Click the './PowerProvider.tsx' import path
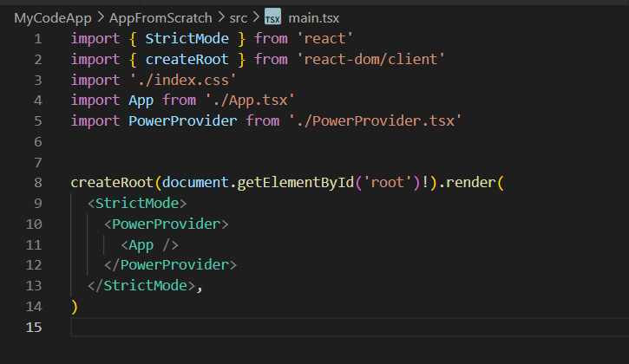 (375, 120)
